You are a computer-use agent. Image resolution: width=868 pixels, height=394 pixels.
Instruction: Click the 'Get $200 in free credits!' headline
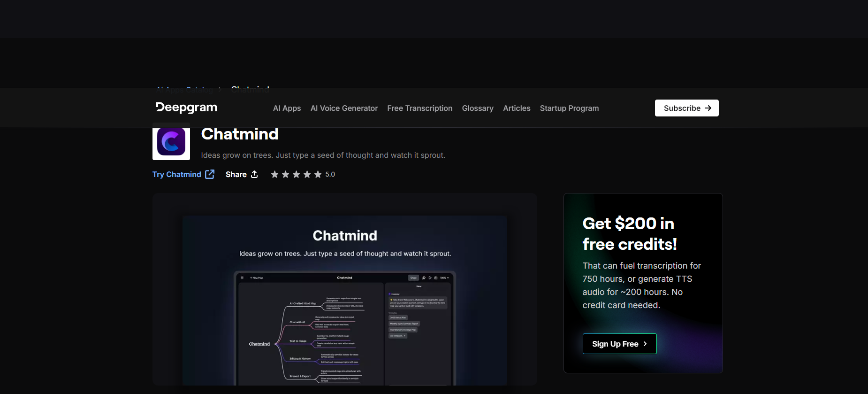point(630,233)
